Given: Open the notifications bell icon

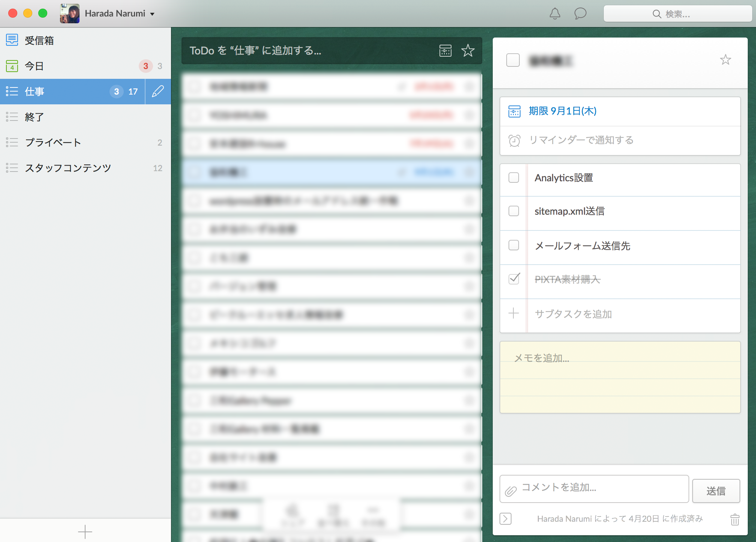Looking at the screenshot, I should (x=555, y=14).
